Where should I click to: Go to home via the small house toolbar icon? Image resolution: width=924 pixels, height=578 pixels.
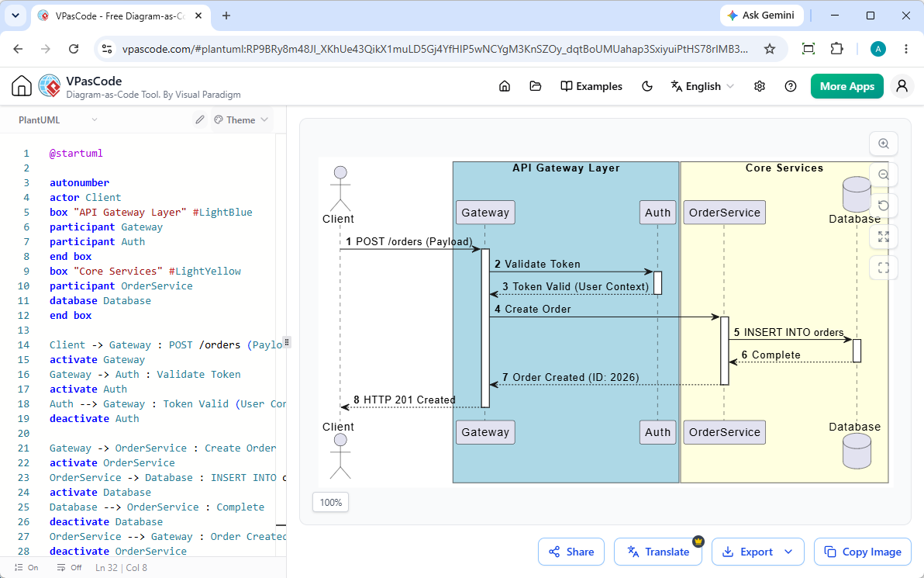pos(505,86)
